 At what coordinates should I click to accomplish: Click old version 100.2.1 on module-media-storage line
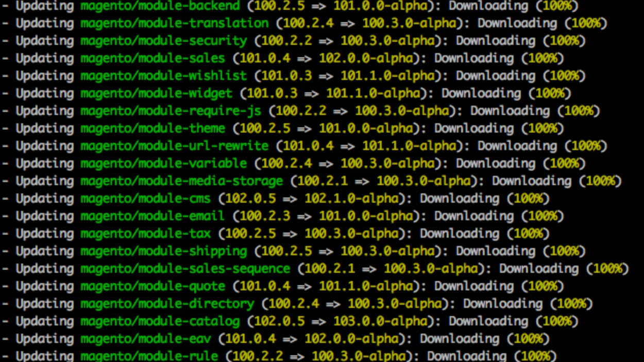[x=323, y=182]
